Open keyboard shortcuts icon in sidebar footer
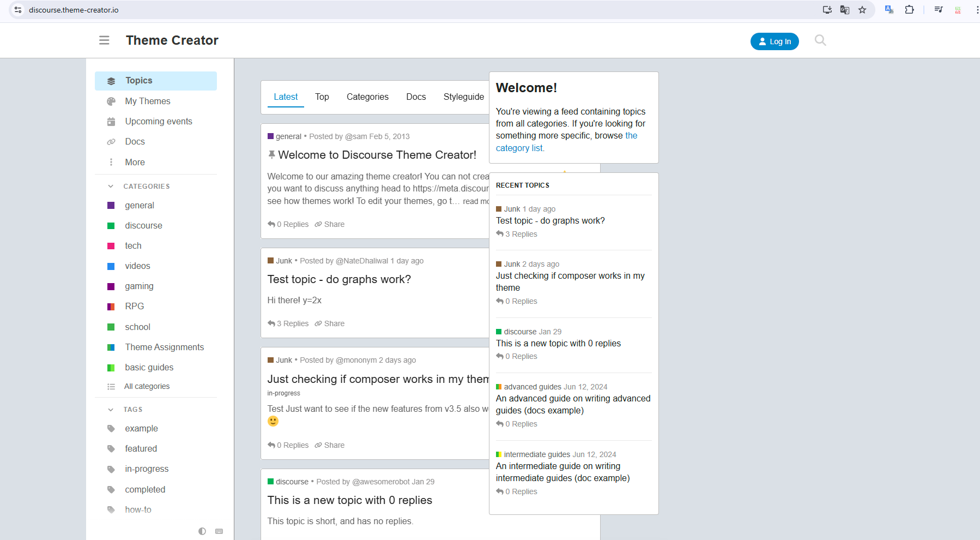 tap(219, 531)
